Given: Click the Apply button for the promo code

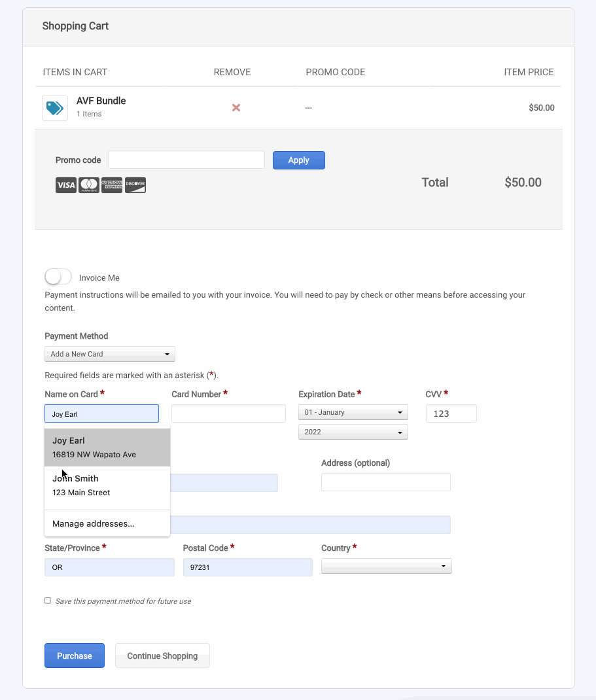Looking at the screenshot, I should click(298, 160).
